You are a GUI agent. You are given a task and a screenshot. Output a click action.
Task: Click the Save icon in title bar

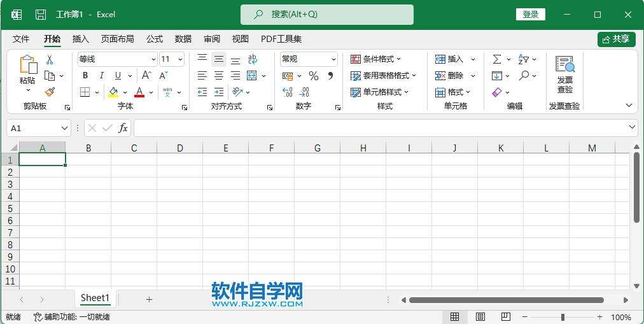click(x=41, y=14)
